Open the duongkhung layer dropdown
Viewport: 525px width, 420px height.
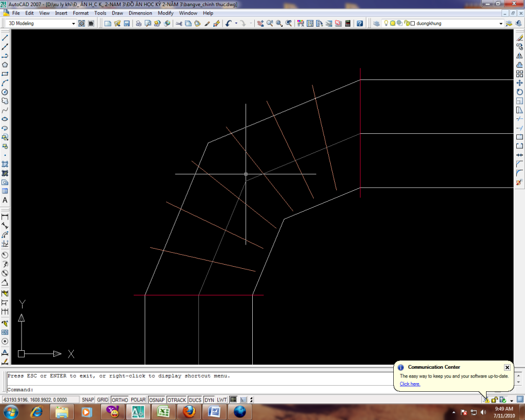(x=500, y=24)
